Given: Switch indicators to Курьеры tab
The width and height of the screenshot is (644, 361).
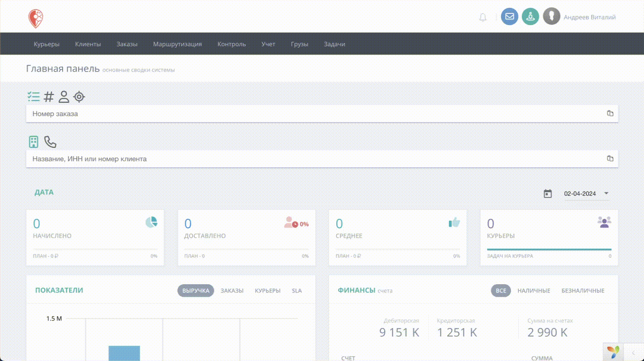Looking at the screenshot, I should click(x=267, y=291).
